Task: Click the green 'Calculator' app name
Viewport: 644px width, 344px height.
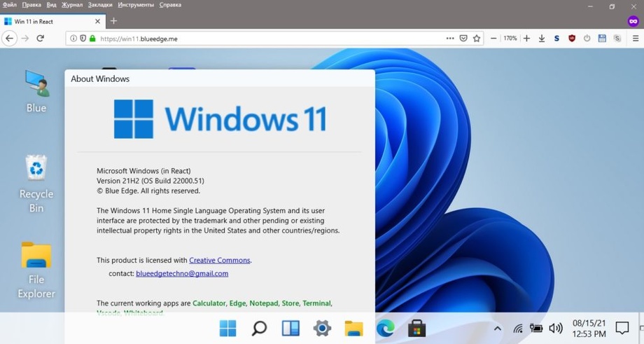Action: click(209, 303)
